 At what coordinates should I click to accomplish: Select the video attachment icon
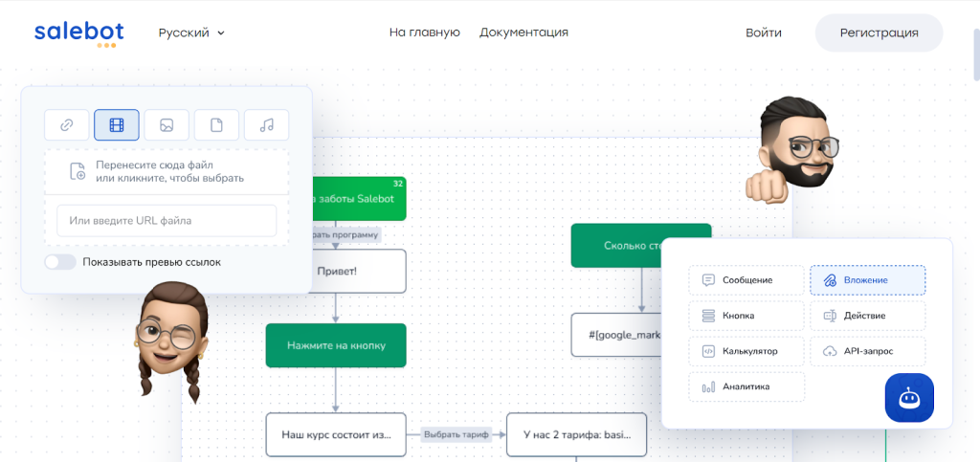coord(117,125)
